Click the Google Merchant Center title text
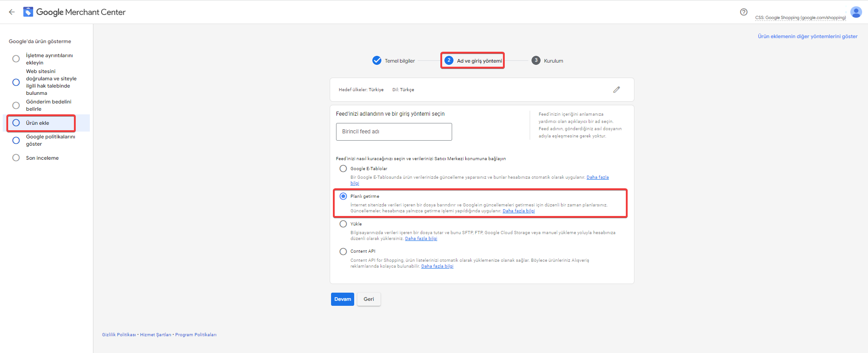 [81, 12]
